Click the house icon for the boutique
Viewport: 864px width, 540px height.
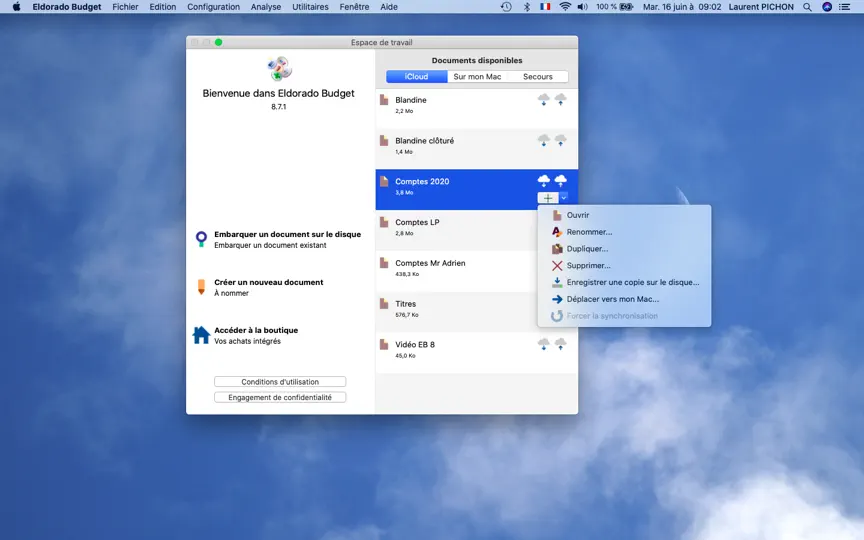click(x=201, y=334)
